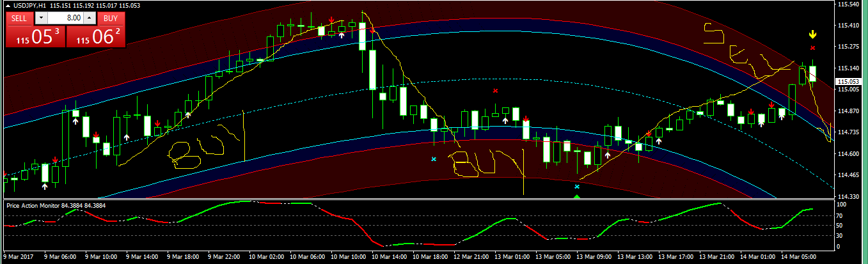This screenshot has width=868, height=264.
Task: Click the 12 Mar 21:00 time label
Action: 471,256
